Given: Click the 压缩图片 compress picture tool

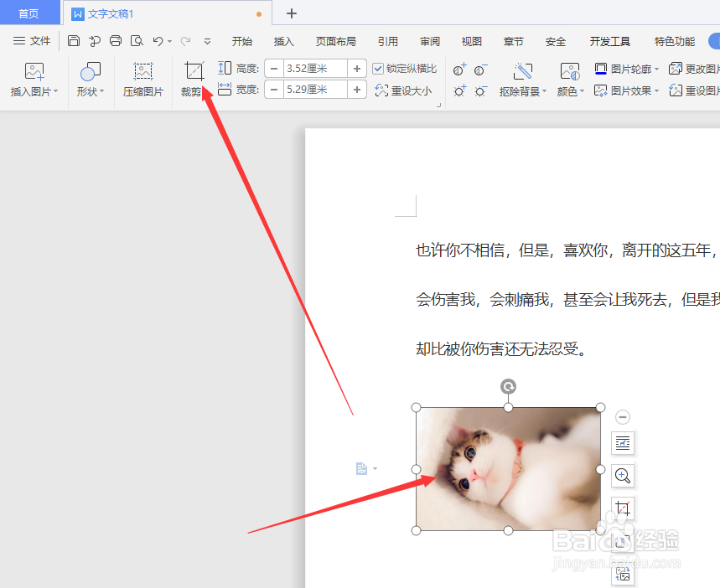Looking at the screenshot, I should point(142,80).
